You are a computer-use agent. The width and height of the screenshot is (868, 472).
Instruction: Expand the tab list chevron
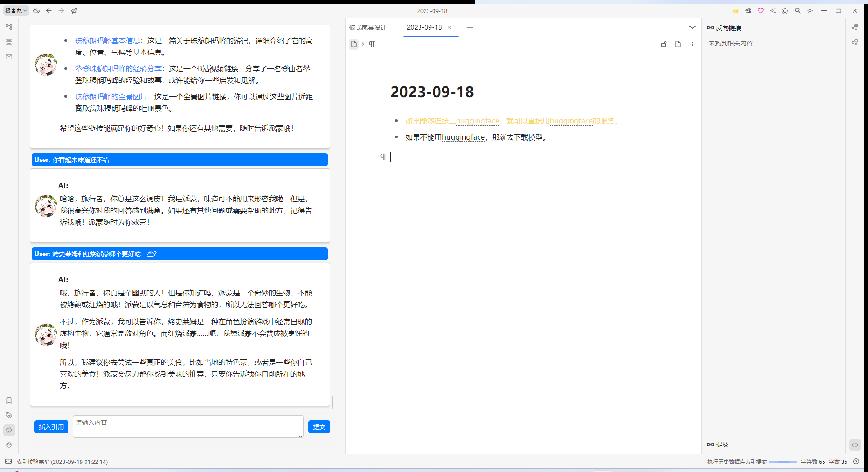(x=692, y=27)
